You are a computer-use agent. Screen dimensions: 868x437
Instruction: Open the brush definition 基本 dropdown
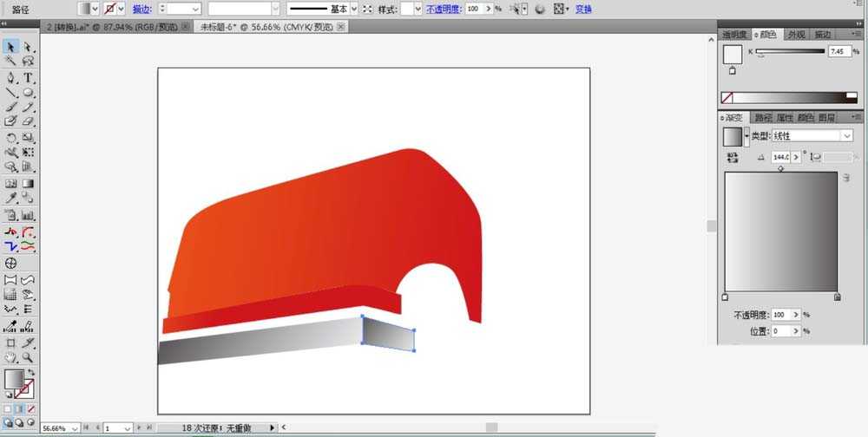click(x=353, y=9)
